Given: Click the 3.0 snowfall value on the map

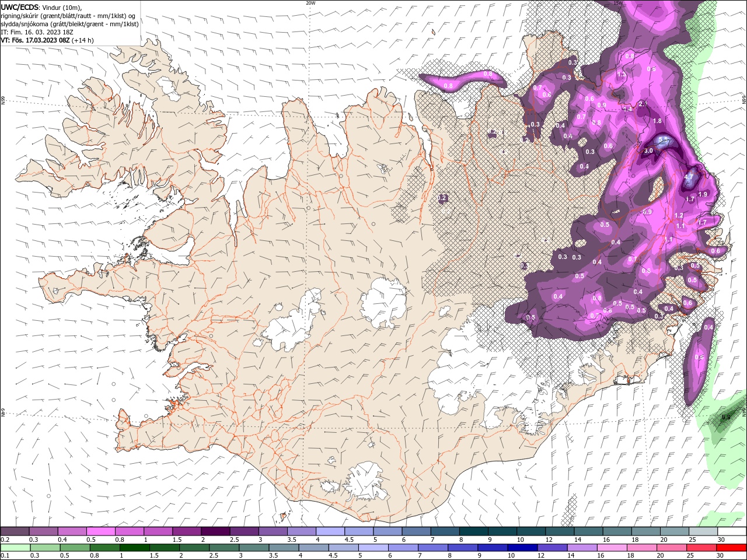Looking at the screenshot, I should (648, 150).
